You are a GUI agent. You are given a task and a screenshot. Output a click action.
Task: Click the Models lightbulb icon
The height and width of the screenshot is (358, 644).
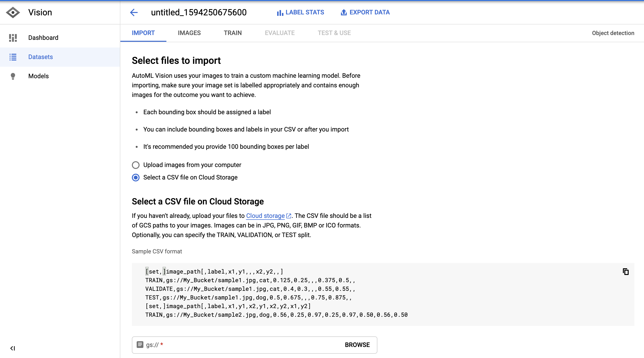tap(13, 76)
